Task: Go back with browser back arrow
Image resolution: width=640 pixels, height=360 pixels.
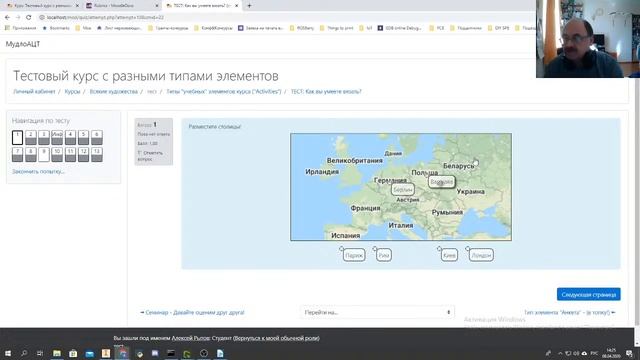Action: (x=7, y=17)
